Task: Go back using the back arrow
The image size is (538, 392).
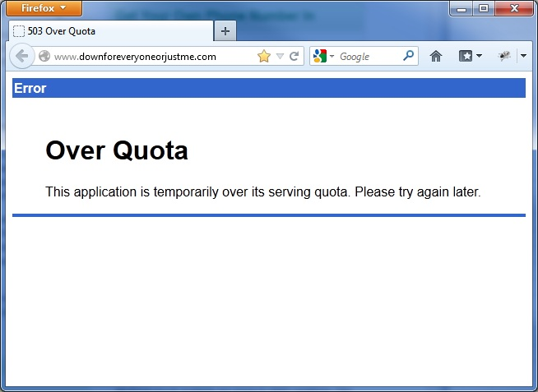Action: point(21,57)
